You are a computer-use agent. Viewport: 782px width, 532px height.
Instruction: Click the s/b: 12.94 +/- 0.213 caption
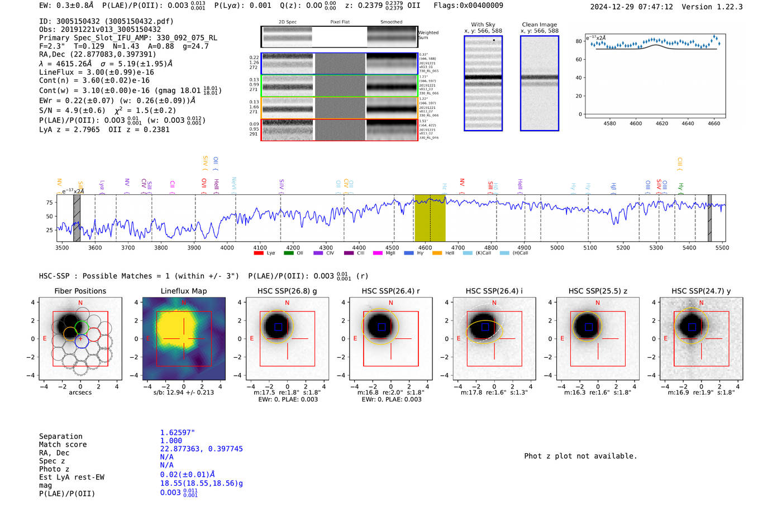(x=184, y=392)
